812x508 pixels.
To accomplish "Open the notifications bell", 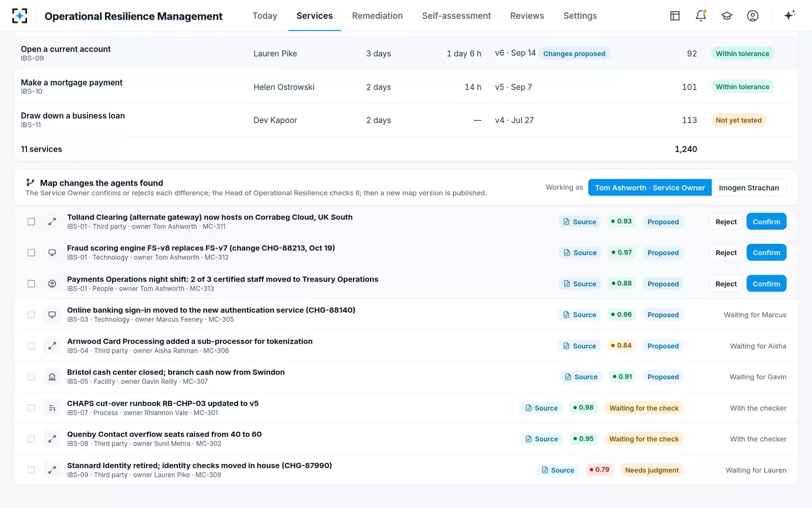I will [701, 16].
